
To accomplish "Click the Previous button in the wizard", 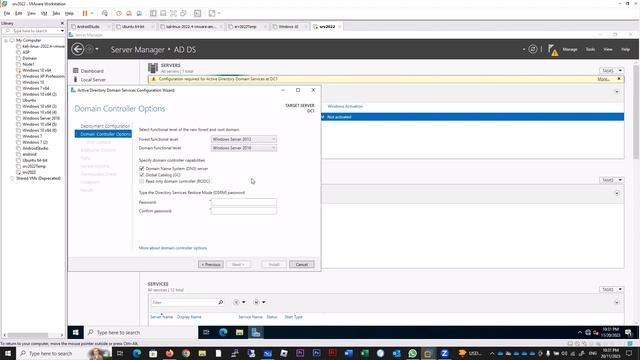I will click(x=211, y=264).
